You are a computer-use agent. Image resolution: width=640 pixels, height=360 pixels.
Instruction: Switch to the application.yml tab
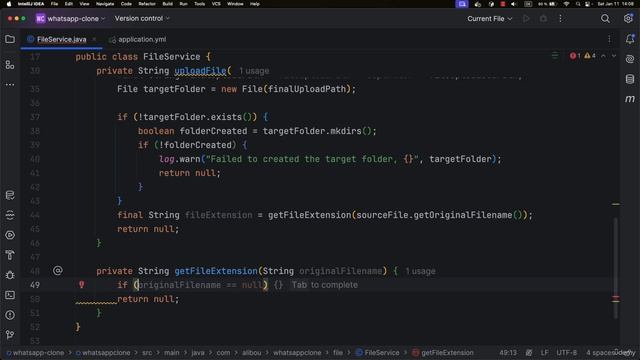pos(138,40)
